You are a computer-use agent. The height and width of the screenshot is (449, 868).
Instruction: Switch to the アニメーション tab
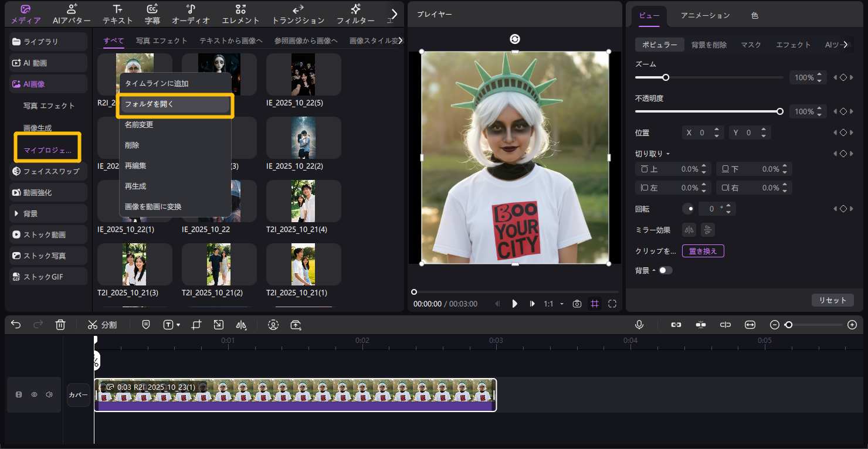tap(705, 15)
